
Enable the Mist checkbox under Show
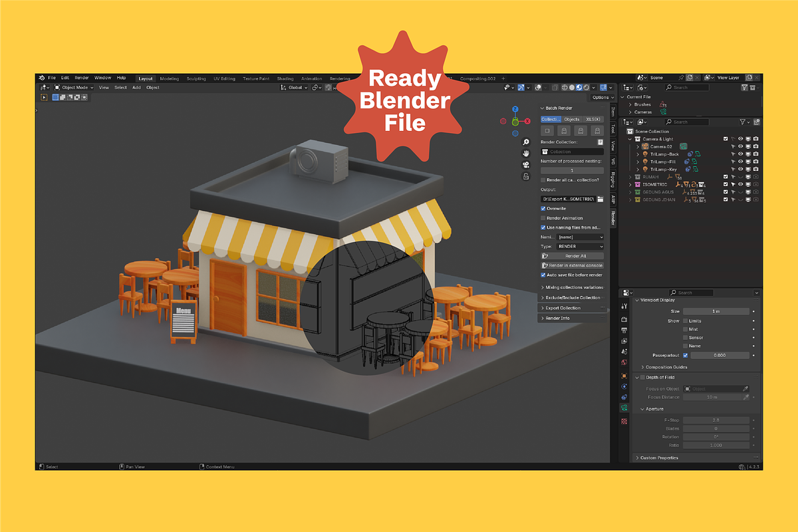(x=686, y=329)
